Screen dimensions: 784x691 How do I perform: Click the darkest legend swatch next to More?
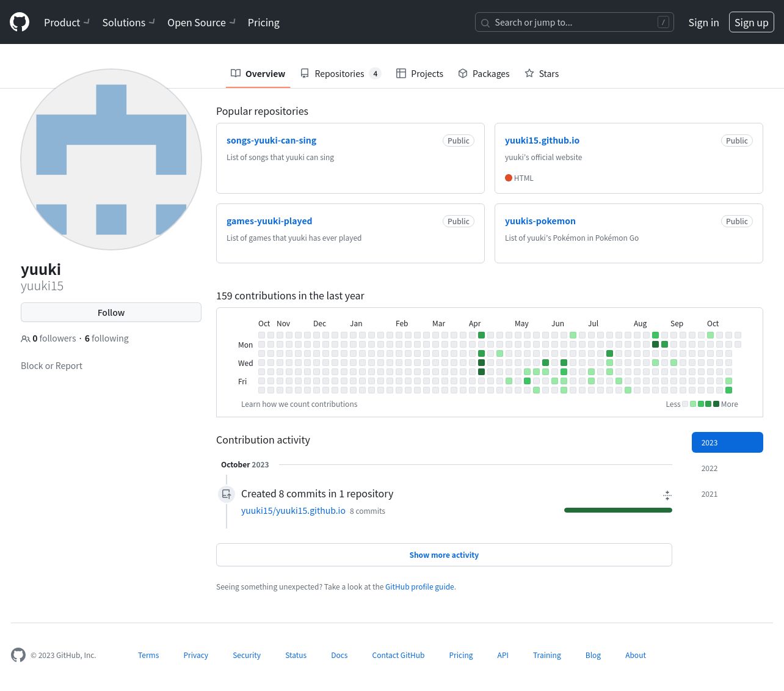(x=716, y=404)
